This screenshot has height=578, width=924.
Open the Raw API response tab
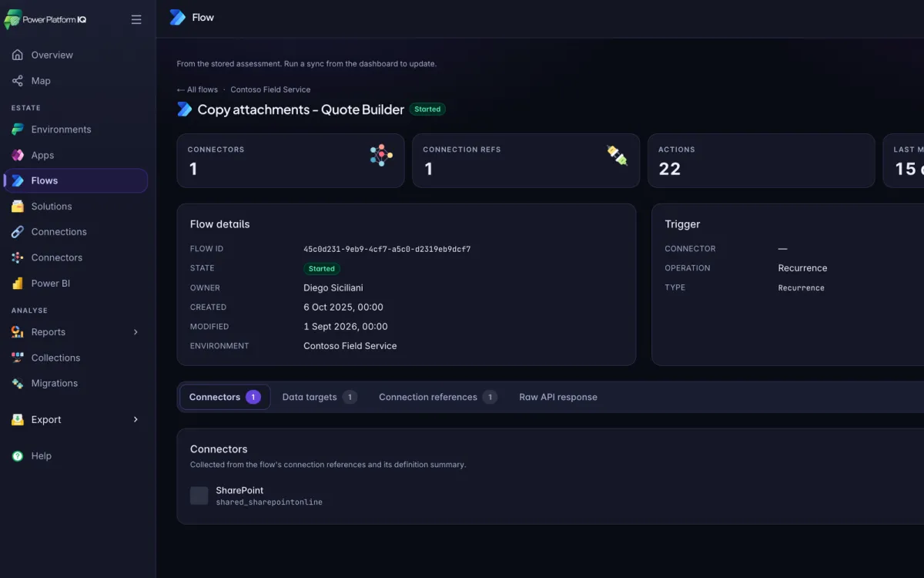[x=558, y=397]
